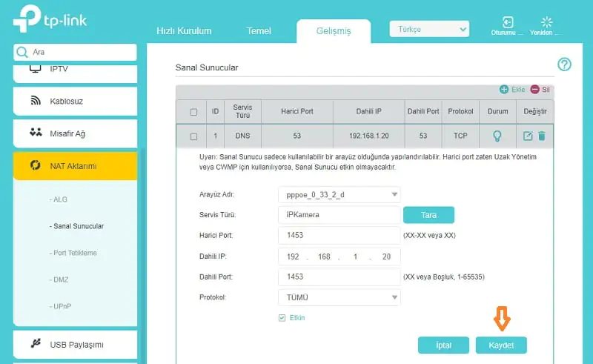This screenshot has width=593, height=364.
Task: Click the Yeniden reboot icon
Action: [547, 22]
